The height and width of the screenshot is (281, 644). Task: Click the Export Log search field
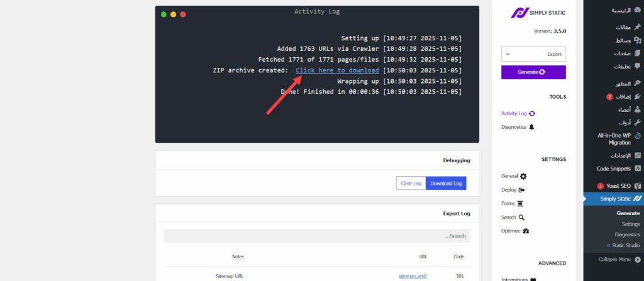[317, 236]
